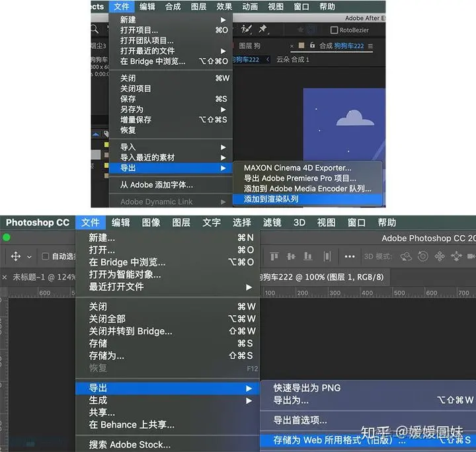
Task: Switch to the 图层 狗 panel tab
Action: (x=249, y=46)
